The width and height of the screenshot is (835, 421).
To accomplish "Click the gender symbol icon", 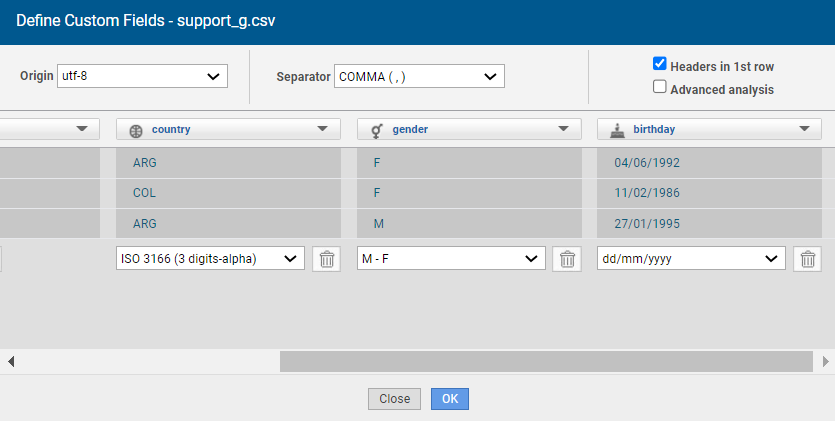I will (x=377, y=130).
